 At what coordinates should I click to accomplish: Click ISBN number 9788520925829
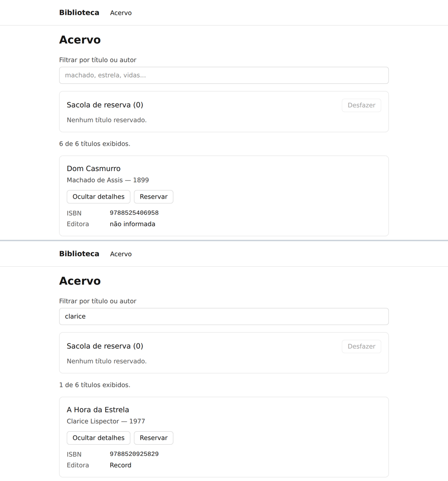134,454
